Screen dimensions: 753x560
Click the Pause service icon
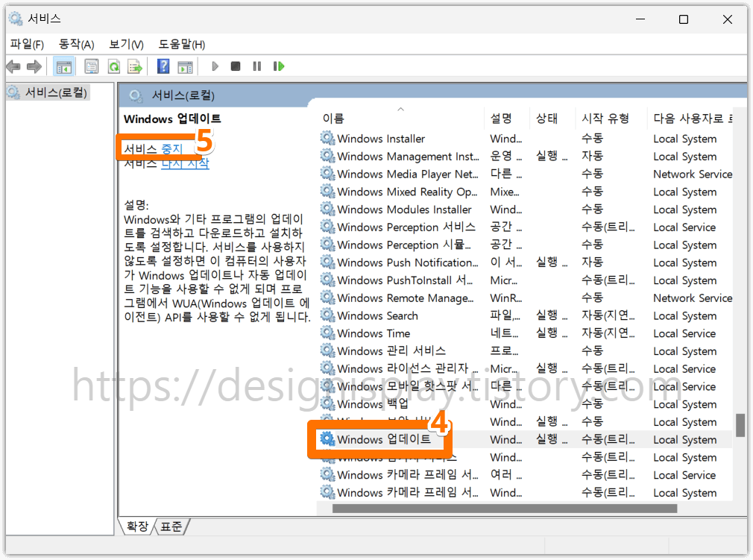(x=257, y=66)
